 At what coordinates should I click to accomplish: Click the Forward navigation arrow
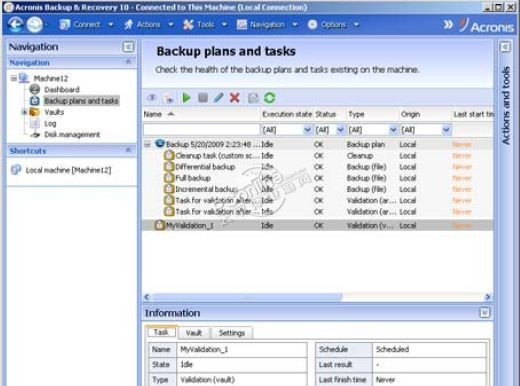(34, 24)
